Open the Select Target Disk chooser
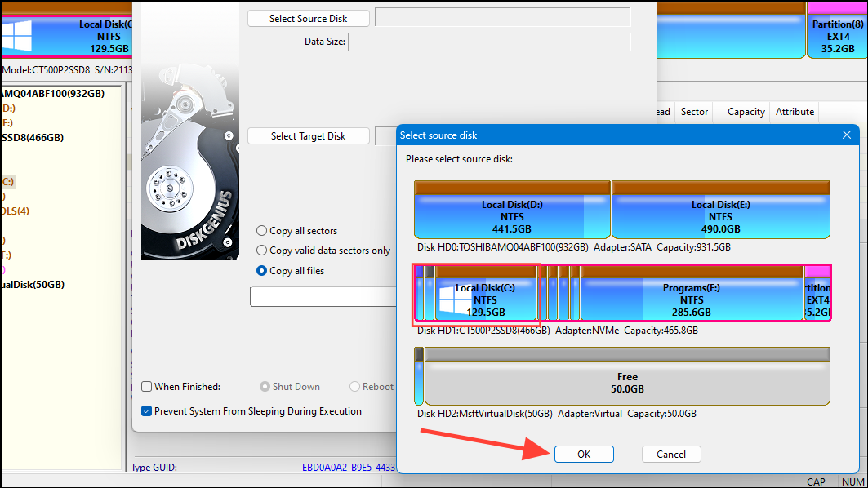Image resolution: width=868 pixels, height=488 pixels. 309,136
